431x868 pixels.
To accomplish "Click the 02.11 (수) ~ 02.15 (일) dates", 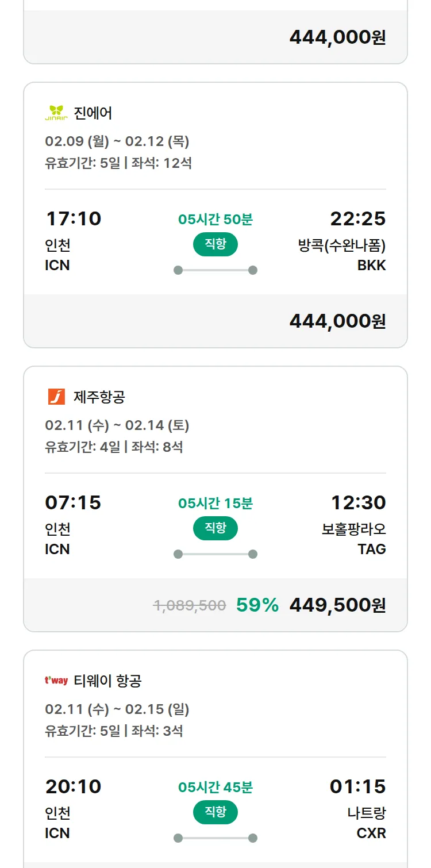I will point(117,709).
